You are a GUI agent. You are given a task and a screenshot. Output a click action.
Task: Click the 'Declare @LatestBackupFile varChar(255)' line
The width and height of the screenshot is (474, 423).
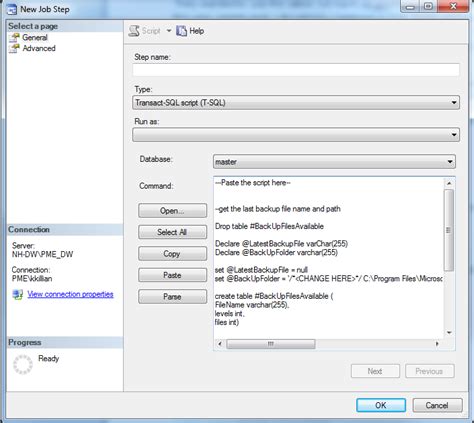[281, 244]
